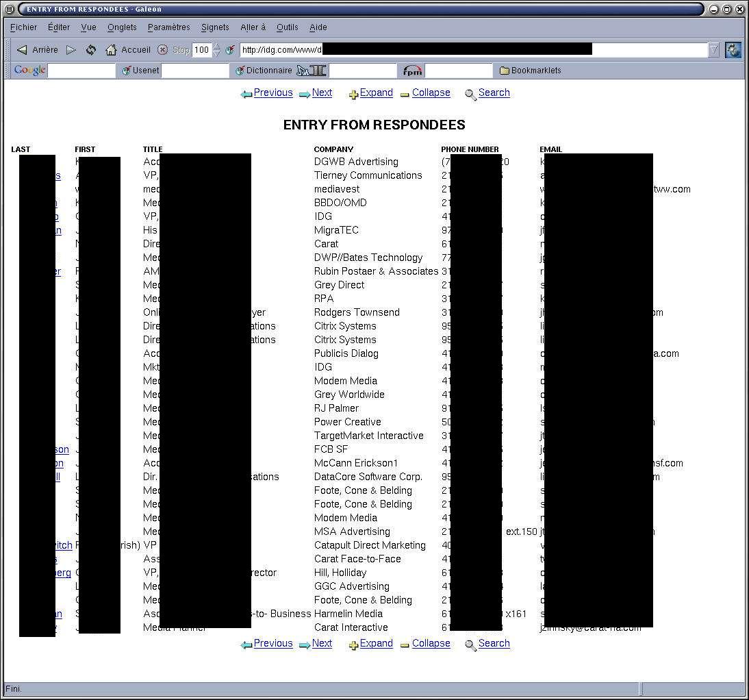The height and width of the screenshot is (700, 749).
Task: Click the TITLE column header
Action: (153, 149)
